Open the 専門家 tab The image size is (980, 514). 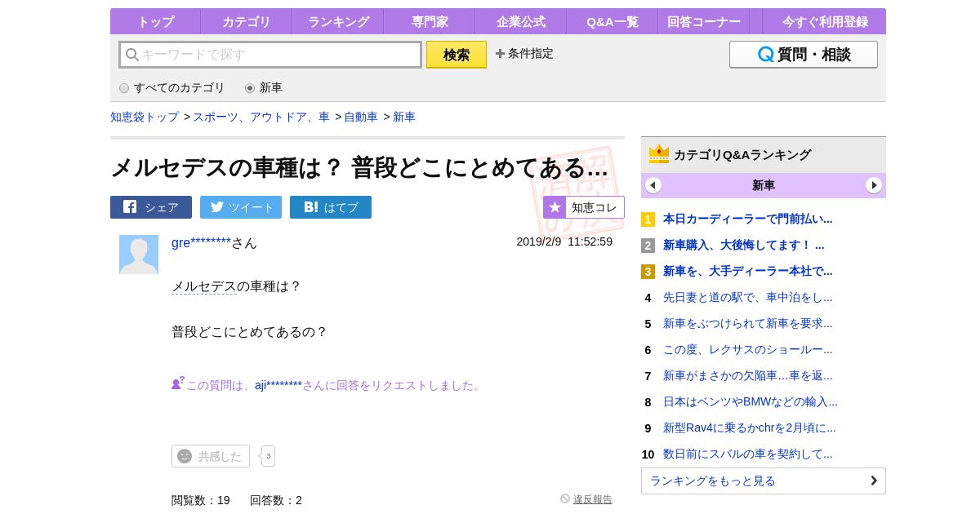(x=429, y=21)
